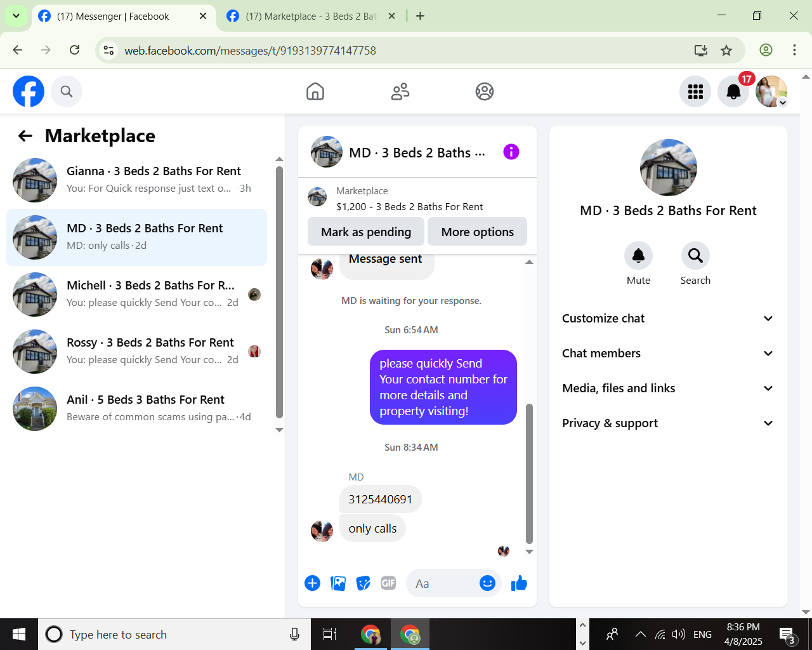Viewport: 812px width, 650px height.
Task: Open MD house thumbnail in right panel
Action: tap(669, 168)
